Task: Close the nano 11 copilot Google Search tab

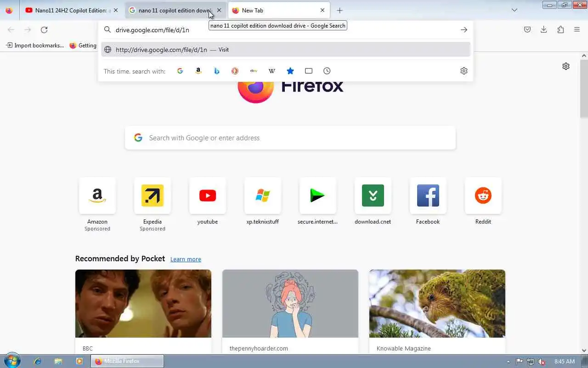Action: [x=219, y=10]
